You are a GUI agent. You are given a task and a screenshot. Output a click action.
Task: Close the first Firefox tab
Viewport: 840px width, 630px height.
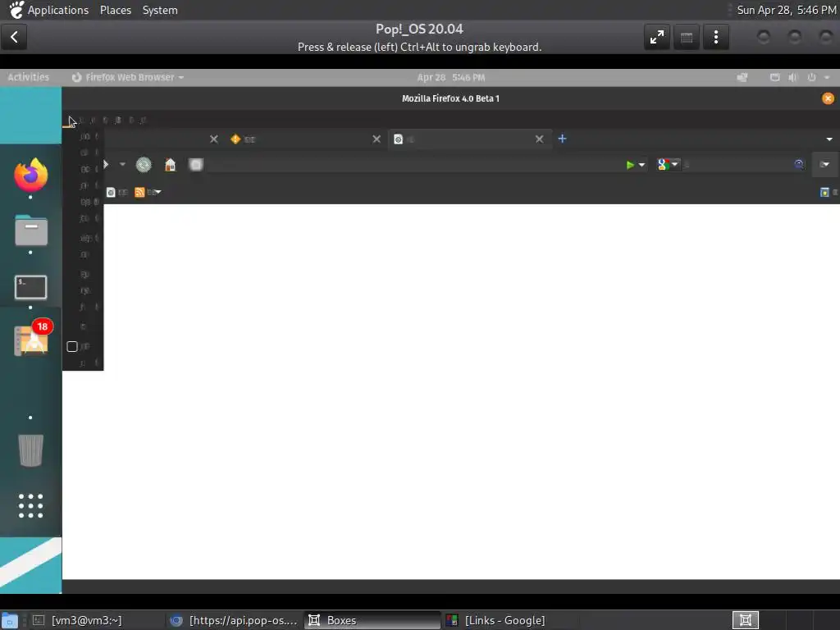[214, 139]
